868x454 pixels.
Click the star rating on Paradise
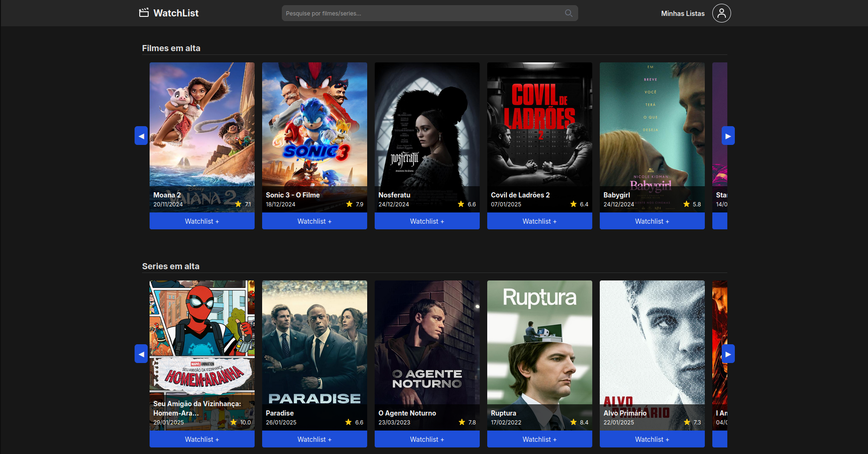click(x=355, y=422)
